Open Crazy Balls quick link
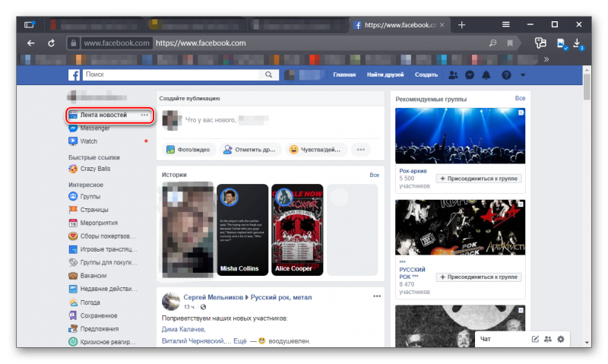The width and height of the screenshot is (608, 364). [x=90, y=169]
